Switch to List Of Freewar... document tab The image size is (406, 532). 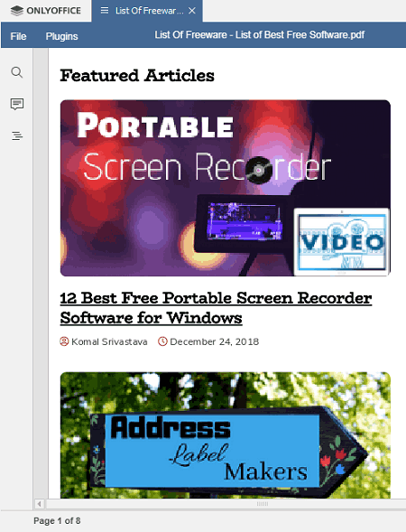(x=147, y=11)
